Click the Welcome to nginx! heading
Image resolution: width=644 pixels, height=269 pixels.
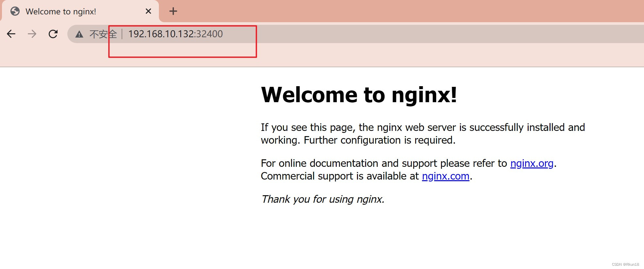point(359,95)
